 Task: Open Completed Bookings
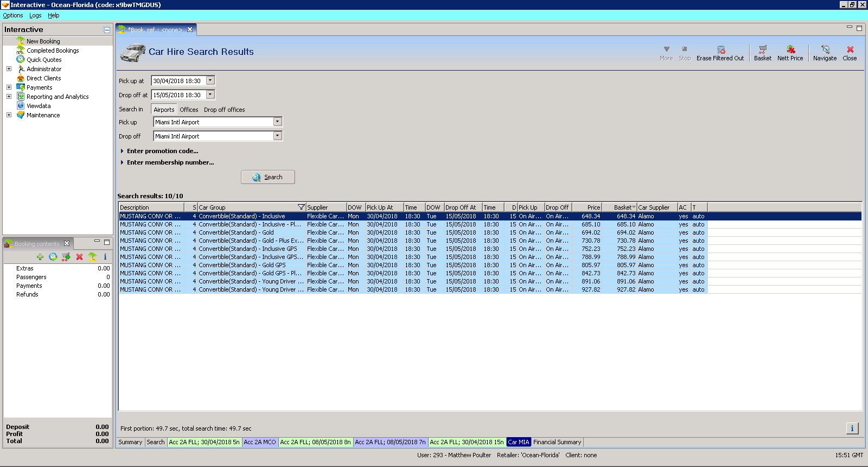[53, 51]
